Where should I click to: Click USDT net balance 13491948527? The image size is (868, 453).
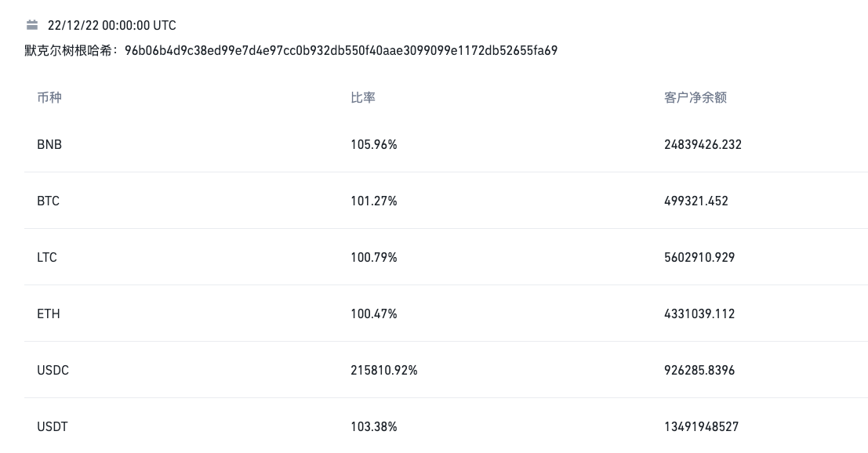(x=701, y=427)
